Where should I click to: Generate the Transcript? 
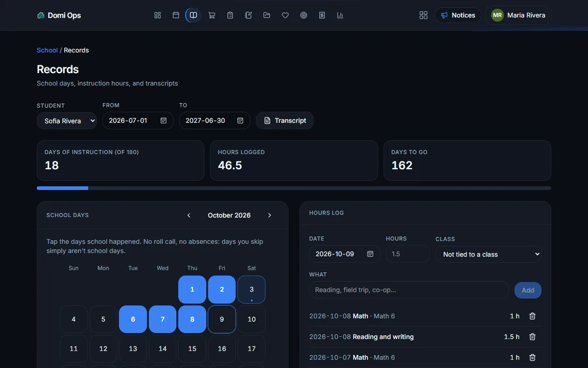(x=285, y=121)
